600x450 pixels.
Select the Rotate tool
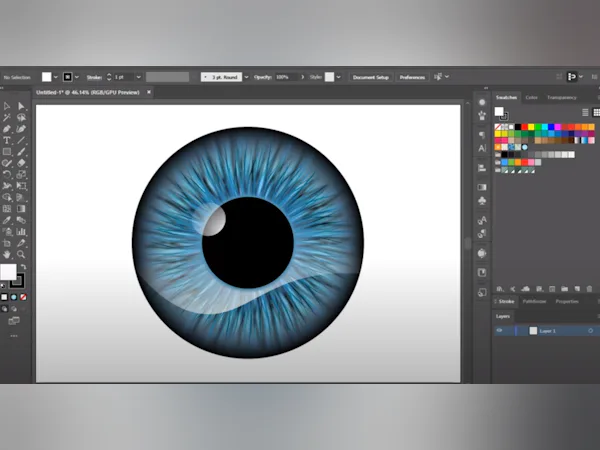pos(7,174)
